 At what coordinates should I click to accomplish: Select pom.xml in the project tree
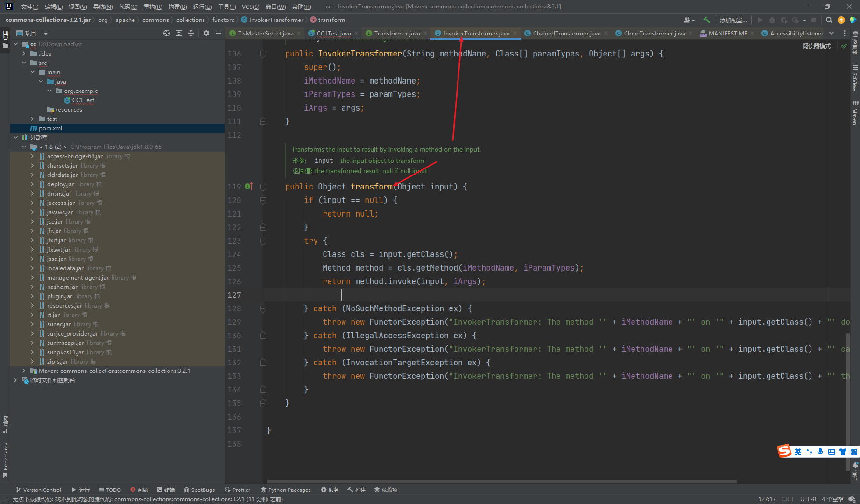point(117,128)
